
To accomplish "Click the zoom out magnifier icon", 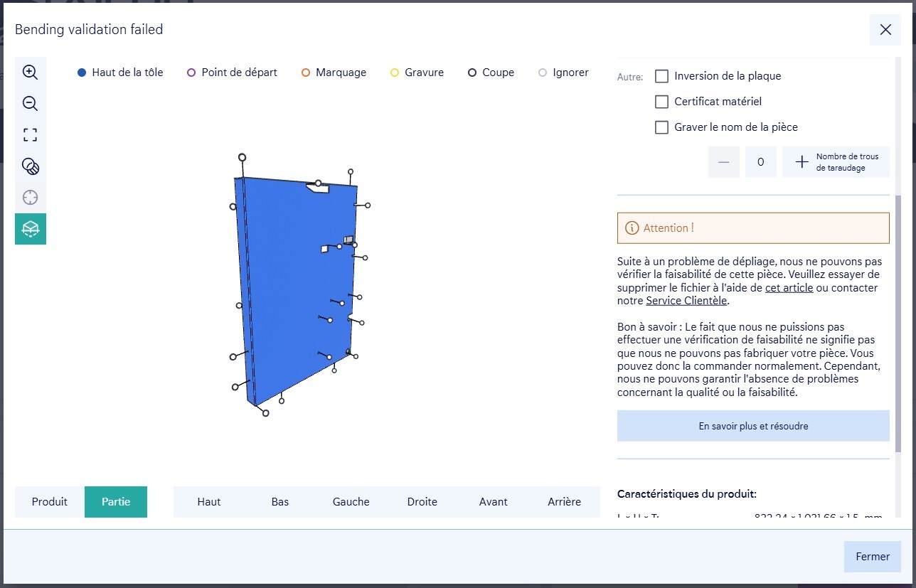I will (30, 104).
